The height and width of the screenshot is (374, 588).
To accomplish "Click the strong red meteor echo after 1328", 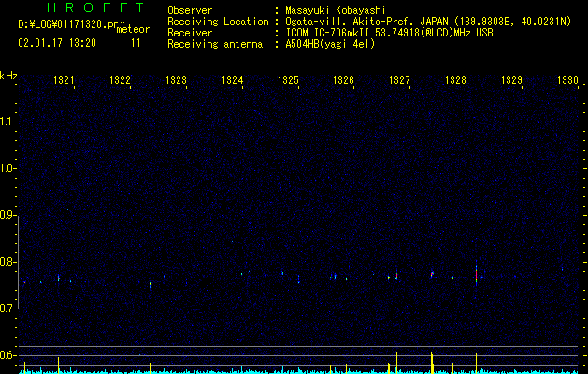I will point(476,273).
